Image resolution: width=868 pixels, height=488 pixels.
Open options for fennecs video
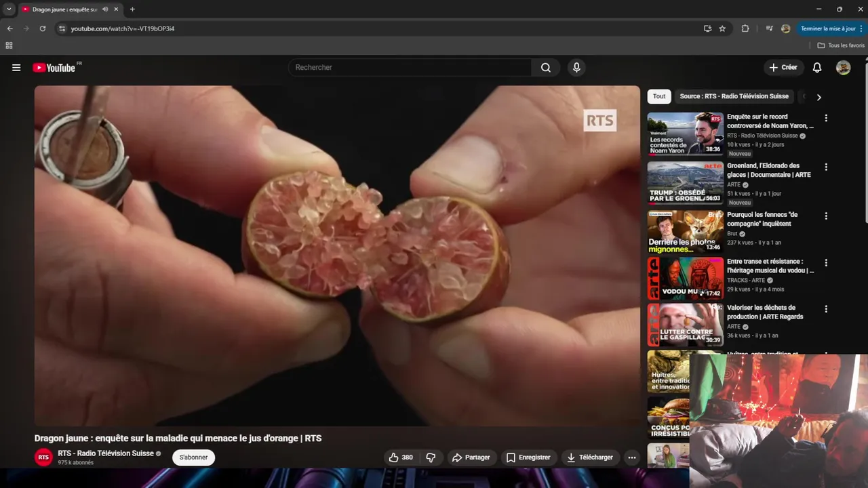(x=826, y=216)
